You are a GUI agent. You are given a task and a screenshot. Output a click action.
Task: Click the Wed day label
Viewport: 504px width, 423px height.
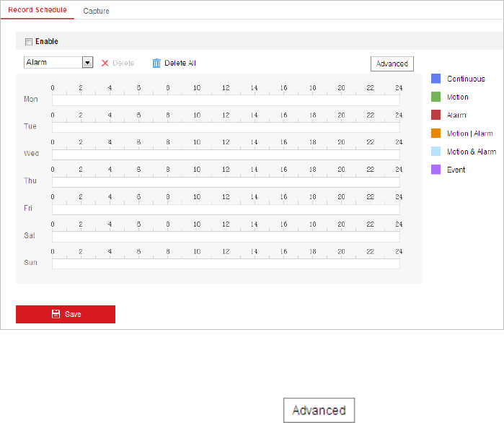tap(32, 154)
